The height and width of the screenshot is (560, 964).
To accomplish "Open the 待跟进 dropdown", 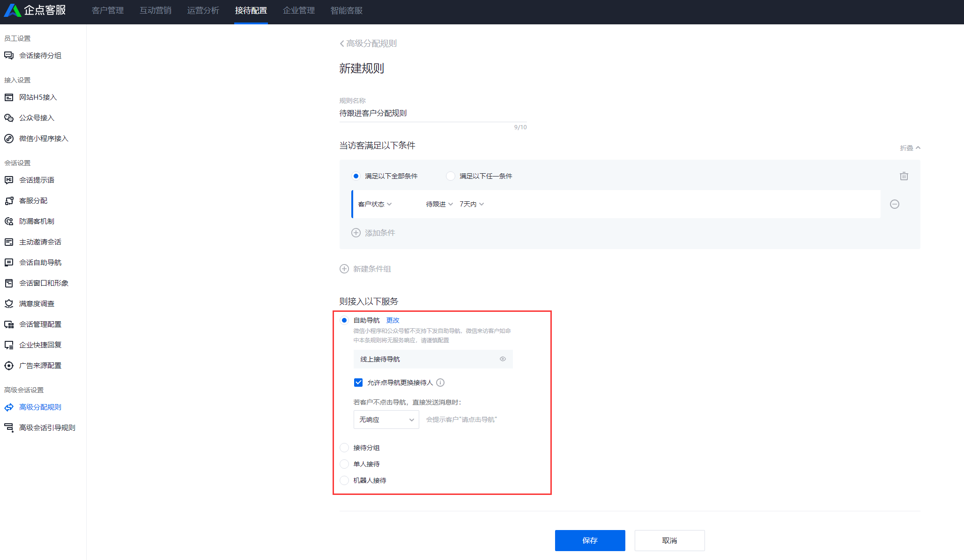I will pos(439,204).
